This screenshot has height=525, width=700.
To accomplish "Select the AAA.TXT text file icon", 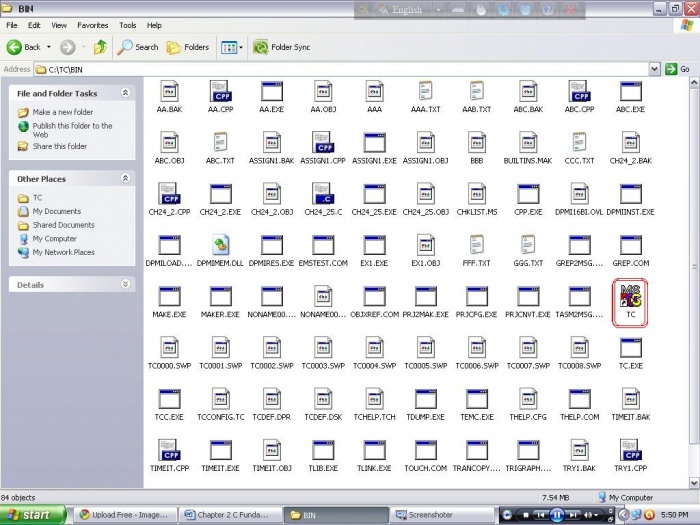I will point(425,91).
